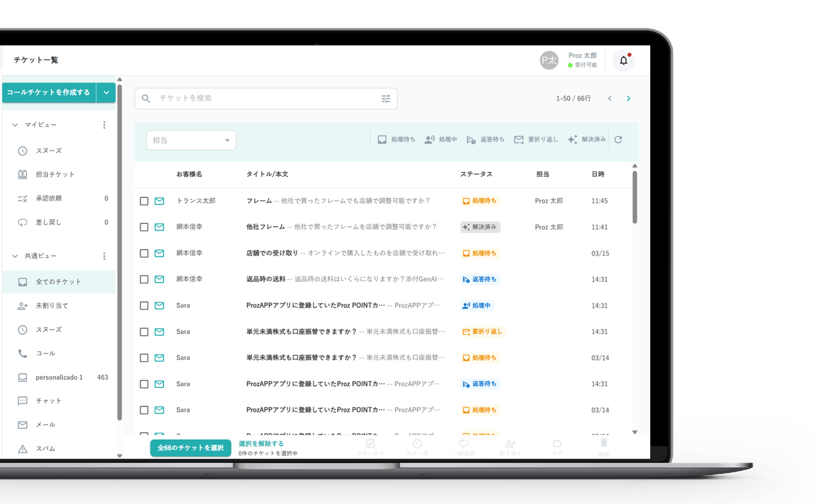Open 承認依頼 view

pyautogui.click(x=59, y=198)
